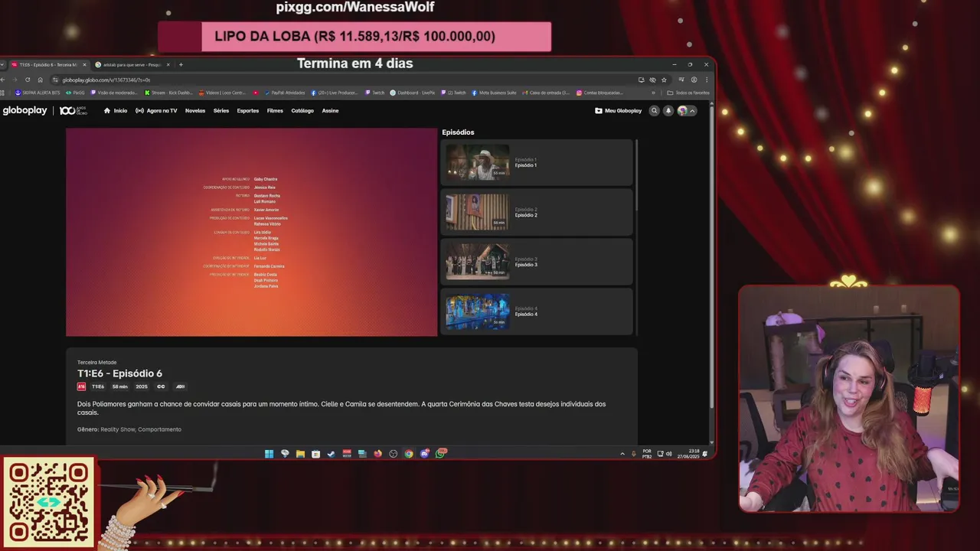Open the Início home menu item
Viewport: 980px width, 551px height.
click(x=116, y=110)
